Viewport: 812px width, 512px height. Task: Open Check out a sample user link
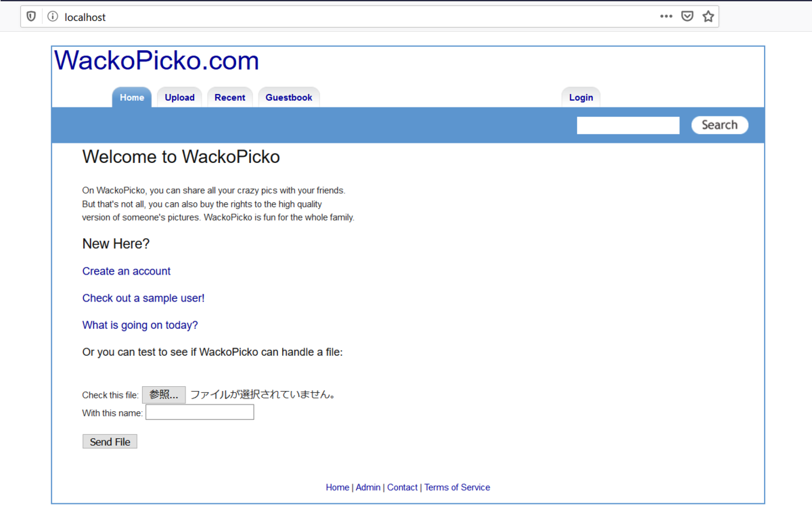pyautogui.click(x=143, y=298)
